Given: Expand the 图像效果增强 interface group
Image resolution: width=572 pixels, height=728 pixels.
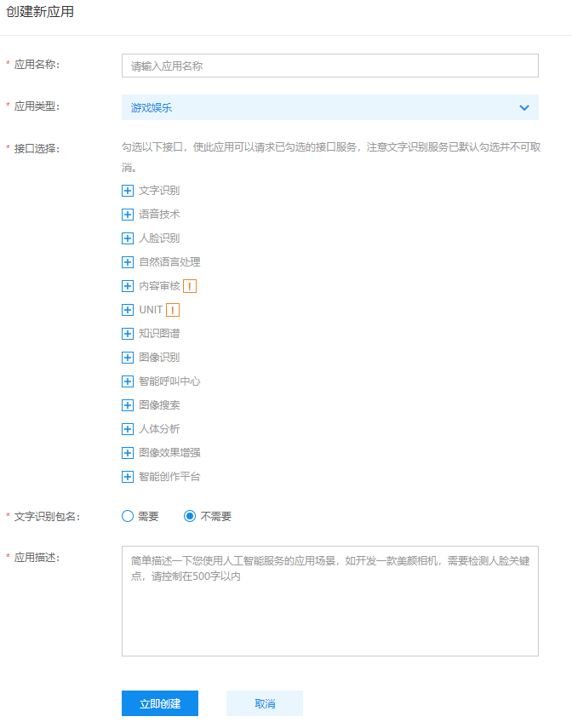Looking at the screenshot, I should pos(128,453).
